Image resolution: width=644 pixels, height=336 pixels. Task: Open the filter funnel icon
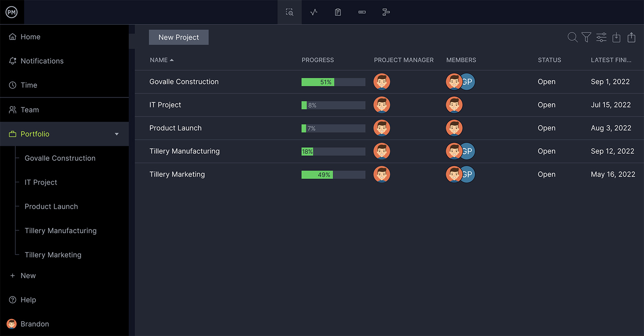pos(586,37)
